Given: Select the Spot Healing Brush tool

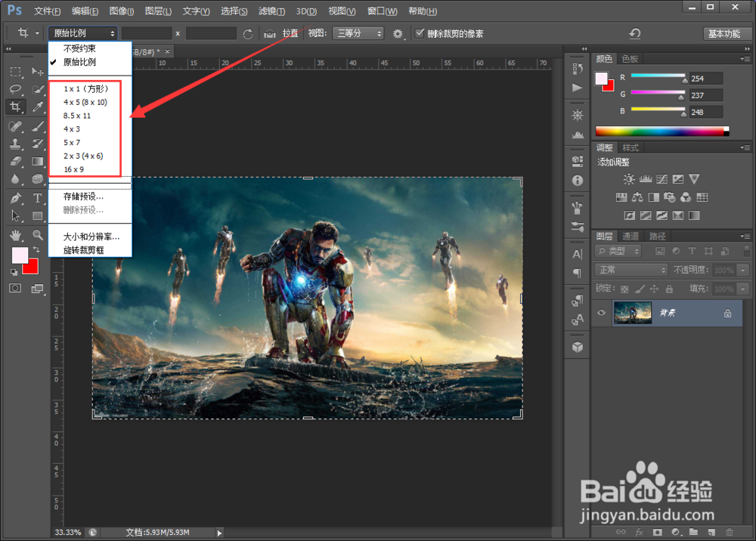Looking at the screenshot, I should [15, 126].
